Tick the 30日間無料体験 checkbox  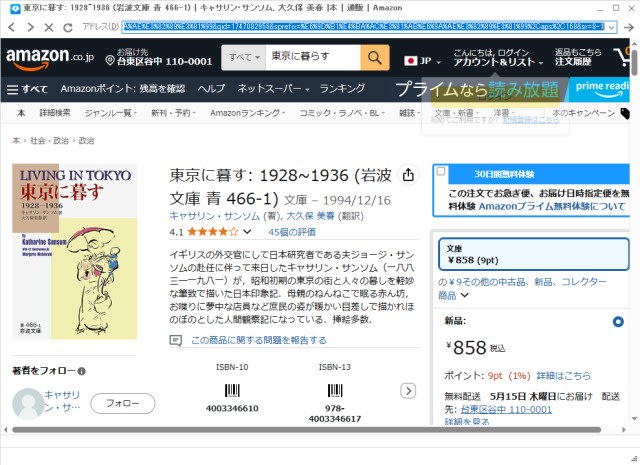coord(441,171)
